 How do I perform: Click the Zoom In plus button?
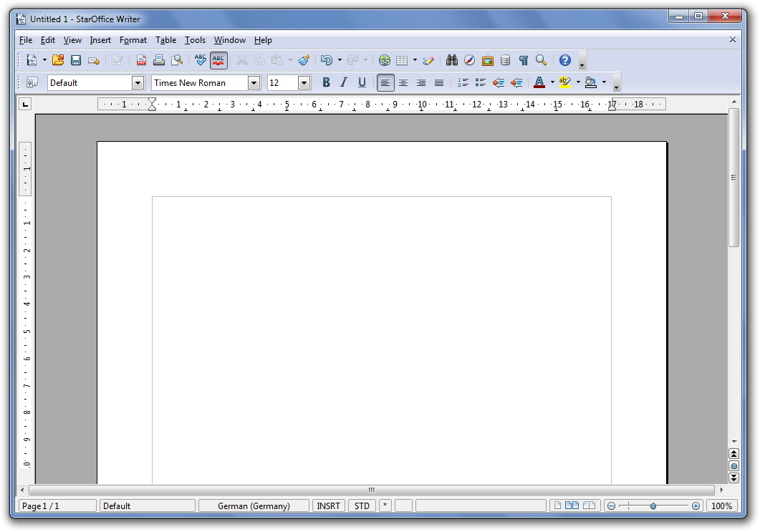pyautogui.click(x=696, y=506)
